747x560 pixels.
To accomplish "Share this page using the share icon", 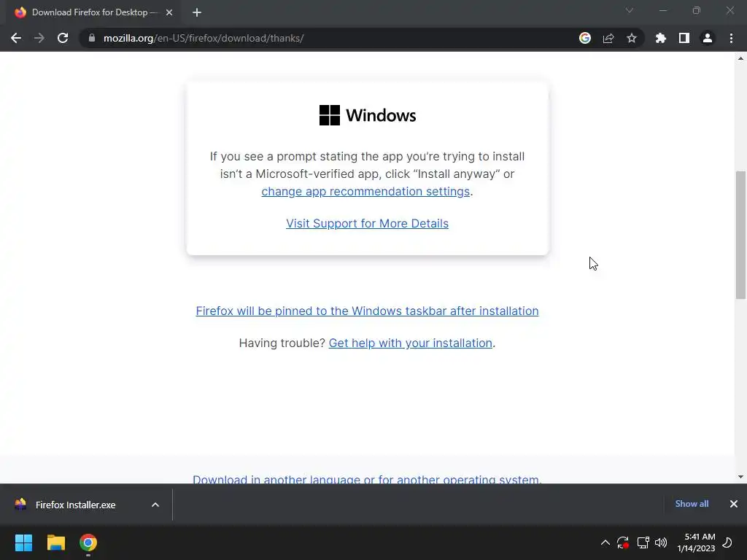I will tap(608, 38).
